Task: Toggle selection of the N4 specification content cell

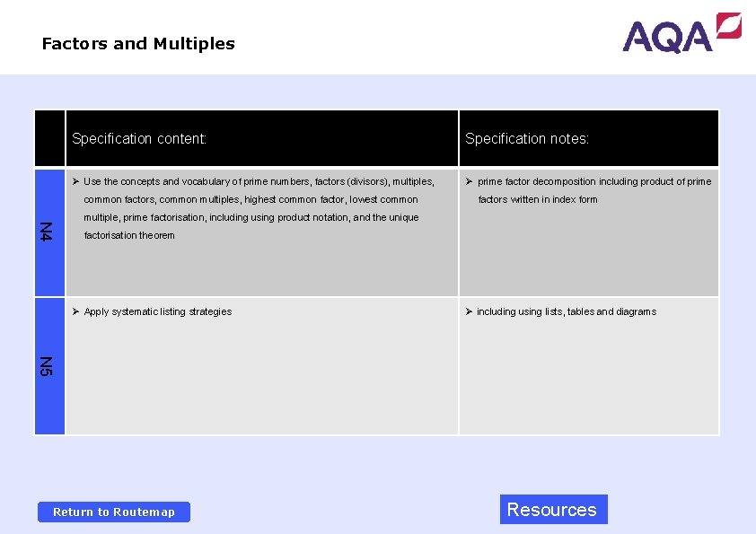Action: pyautogui.click(x=261, y=232)
